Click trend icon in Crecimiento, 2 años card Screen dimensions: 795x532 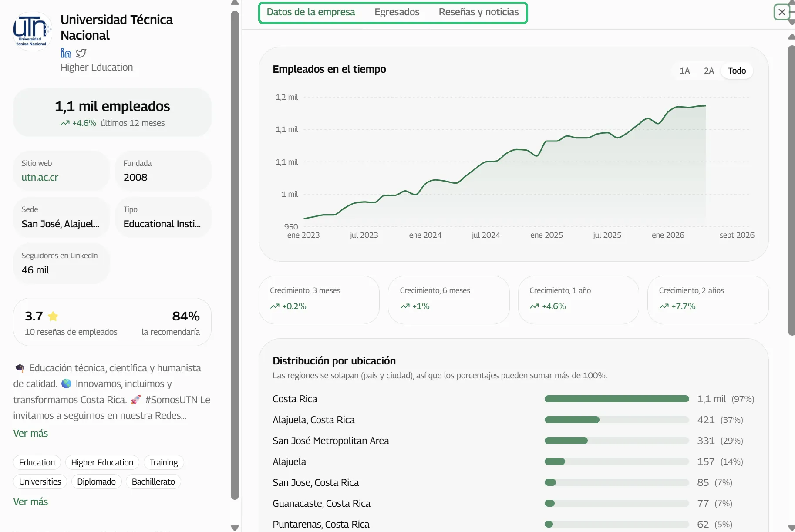tap(664, 306)
